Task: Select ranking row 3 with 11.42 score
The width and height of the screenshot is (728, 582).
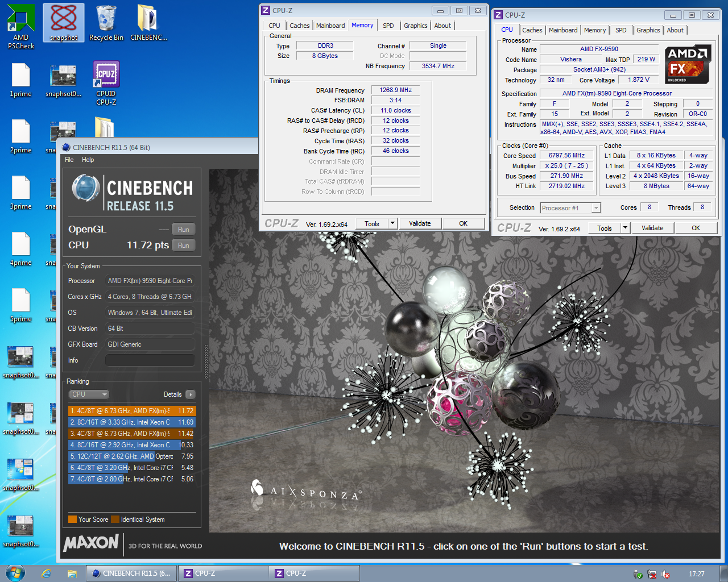Action: click(132, 433)
